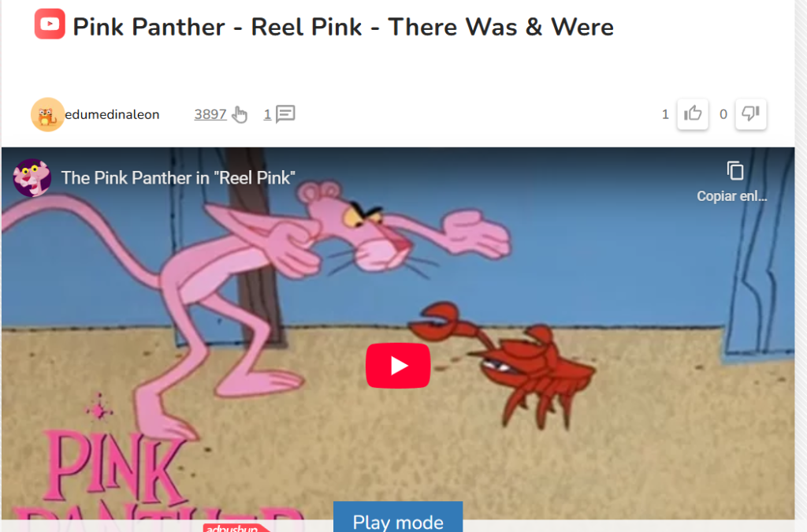Click the dislike count number 0

pyautogui.click(x=723, y=114)
